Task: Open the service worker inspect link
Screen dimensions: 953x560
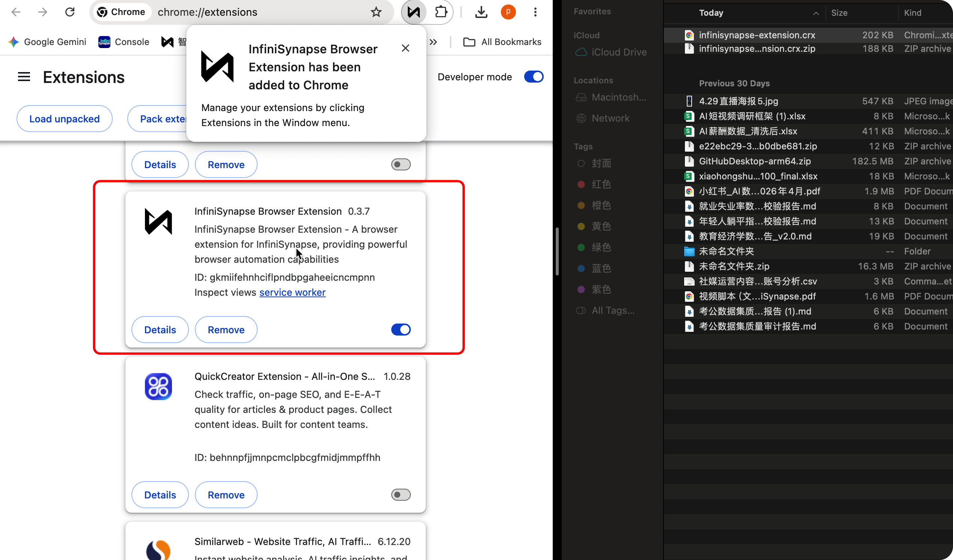Action: pos(293,292)
